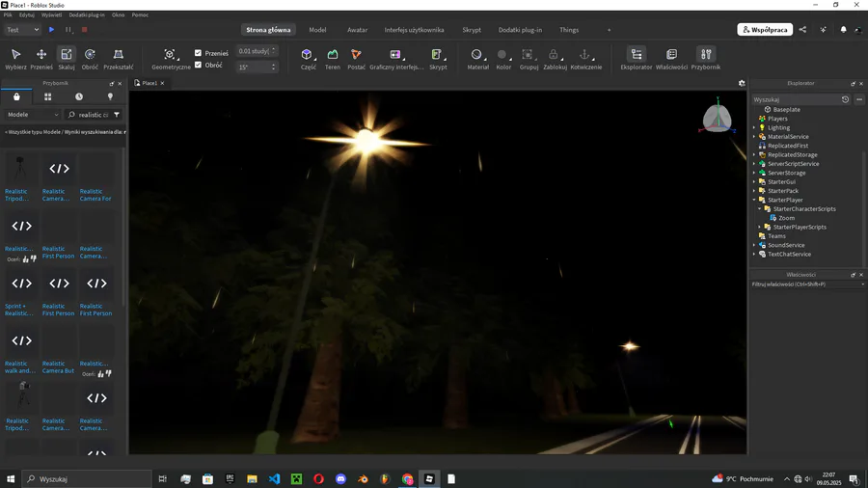Viewport: 868px width, 488px height.
Task: Select the Baseplate item in Explorer
Action: pyautogui.click(x=786, y=110)
